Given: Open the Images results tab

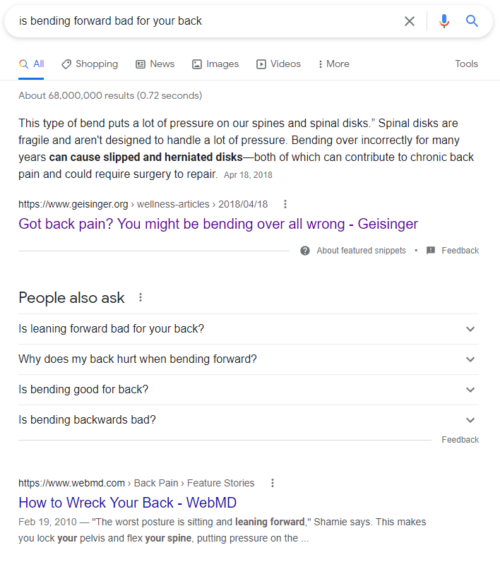Looking at the screenshot, I should tap(215, 64).
